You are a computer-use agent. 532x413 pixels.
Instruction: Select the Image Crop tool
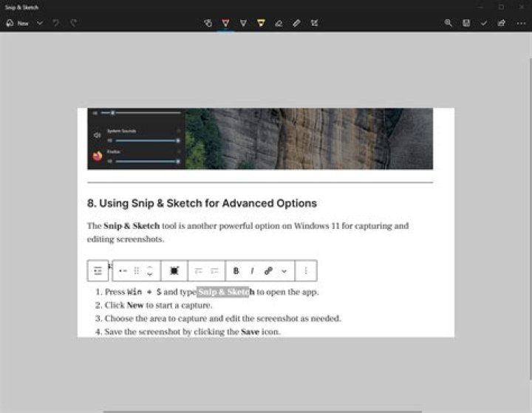(x=314, y=23)
